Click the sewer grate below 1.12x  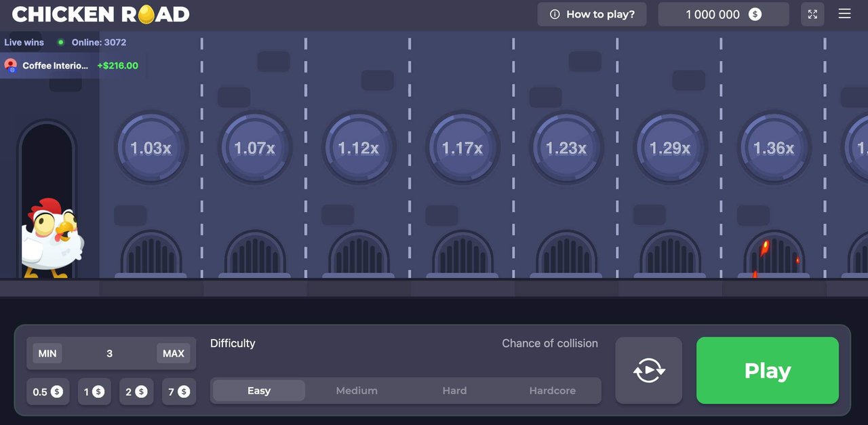(358, 254)
